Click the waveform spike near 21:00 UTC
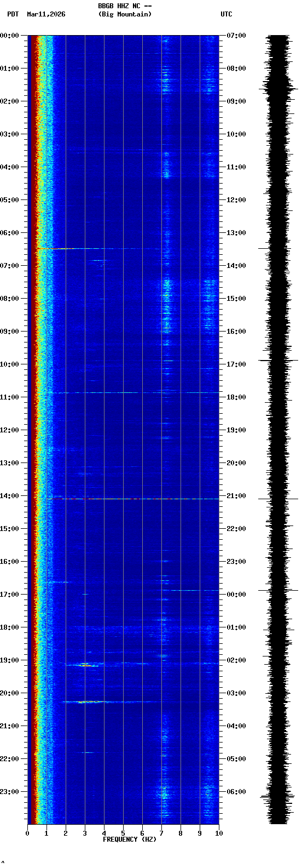The image size is (302, 868). pos(278,499)
